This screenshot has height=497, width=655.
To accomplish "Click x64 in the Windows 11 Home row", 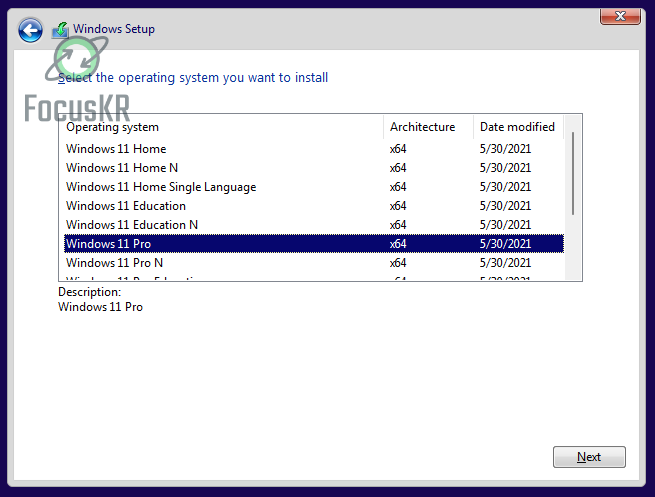I will [398, 149].
